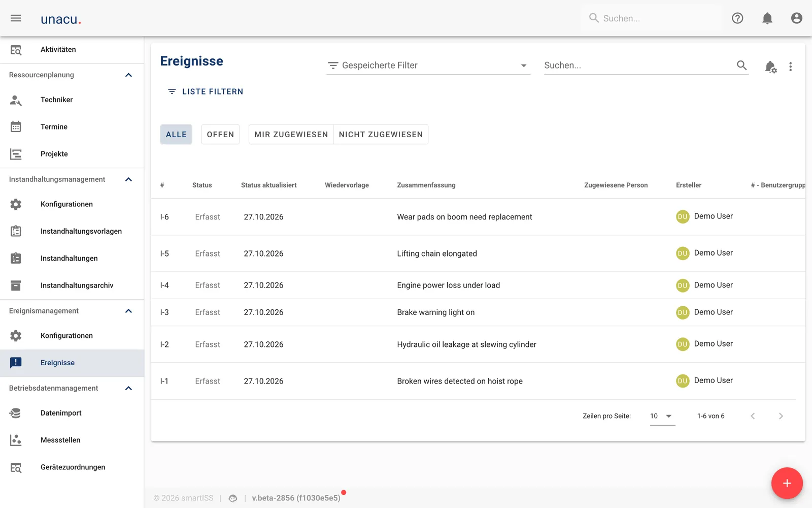Viewport: 812px width, 508px height.
Task: Click the Datenimport database icon
Action: (16, 413)
